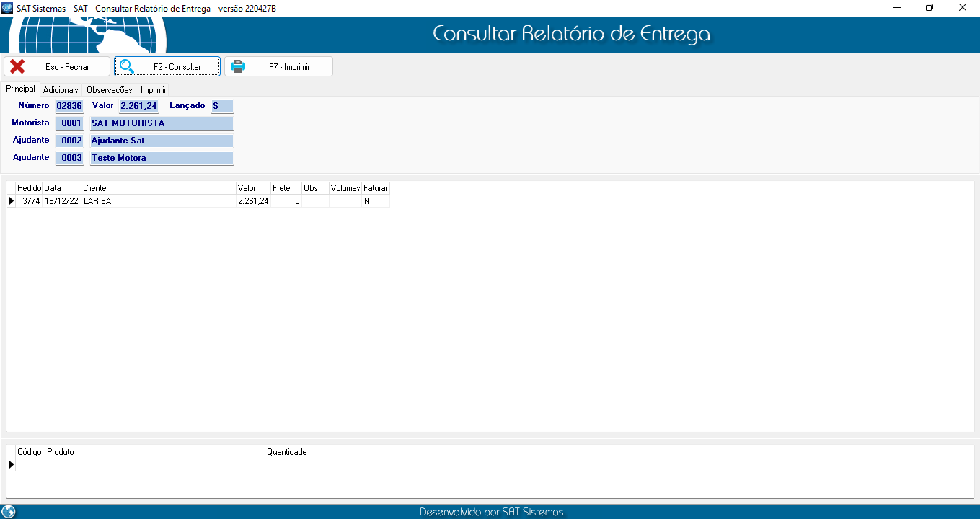Open the Adicionais tab

(61, 90)
